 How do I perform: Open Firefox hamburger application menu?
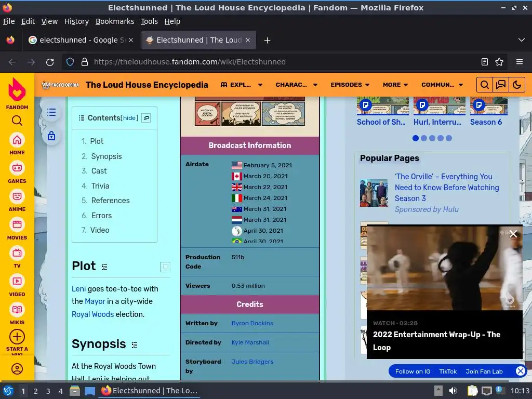coord(520,62)
